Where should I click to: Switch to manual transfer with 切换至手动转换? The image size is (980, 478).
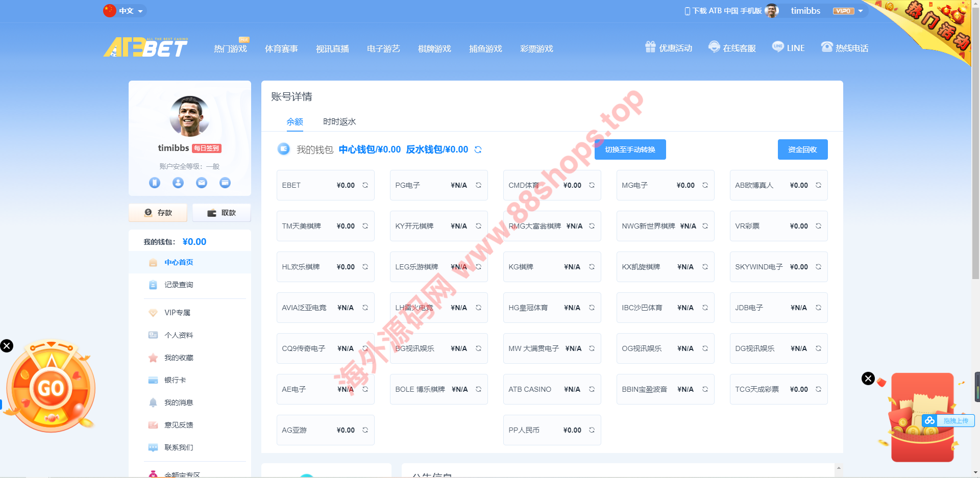point(630,149)
